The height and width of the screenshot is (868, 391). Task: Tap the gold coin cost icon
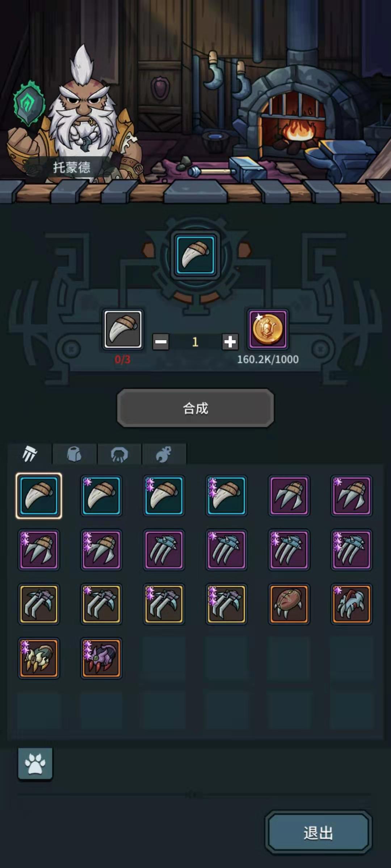[x=268, y=329]
